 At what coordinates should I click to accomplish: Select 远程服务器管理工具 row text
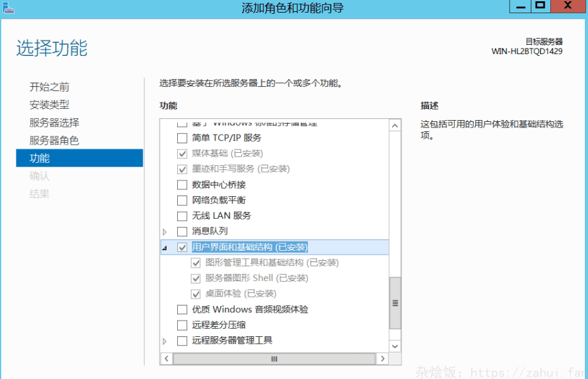click(x=232, y=341)
